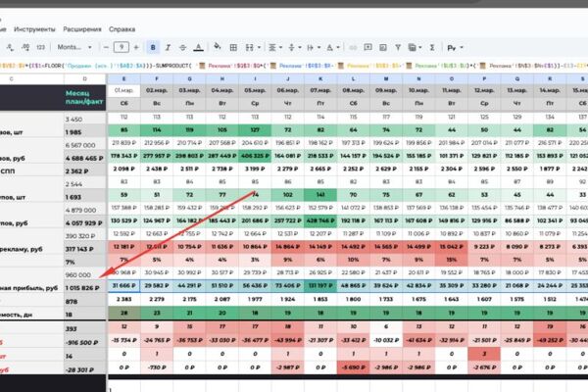Open the 123 number format menu
Viewport: 588px width, 392px height.
point(40,47)
